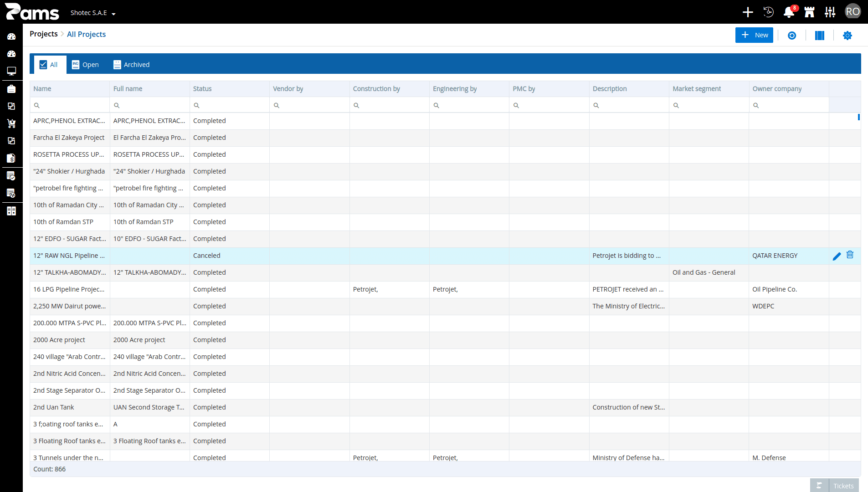Open the notifications bell with 8 badge
The width and height of the screenshot is (868, 492).
(x=789, y=12)
